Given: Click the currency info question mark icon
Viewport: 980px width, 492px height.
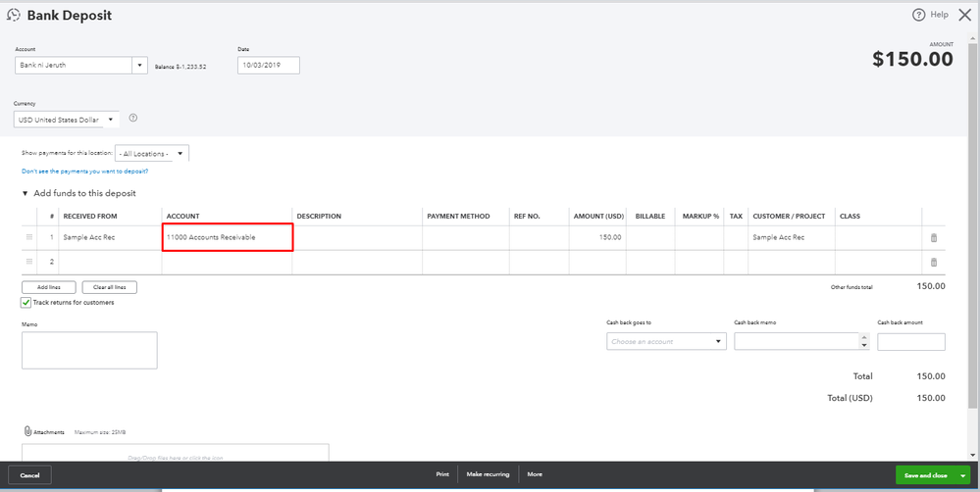Looking at the screenshot, I should point(132,119).
